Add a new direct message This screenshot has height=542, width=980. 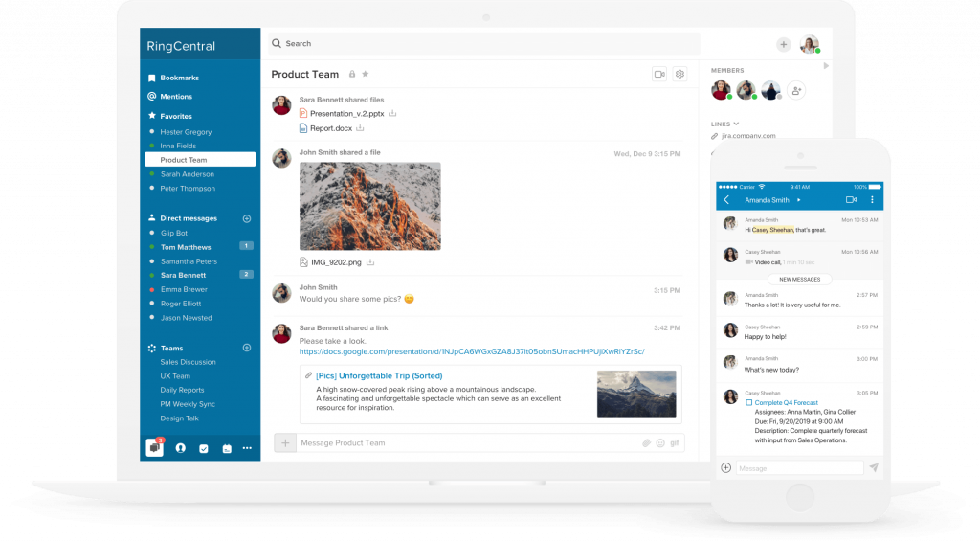[x=247, y=218]
